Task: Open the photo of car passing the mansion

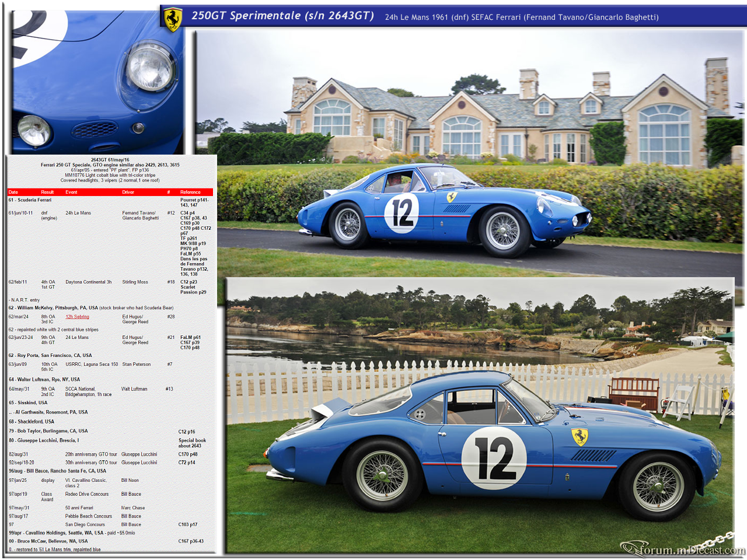Action: point(470,153)
